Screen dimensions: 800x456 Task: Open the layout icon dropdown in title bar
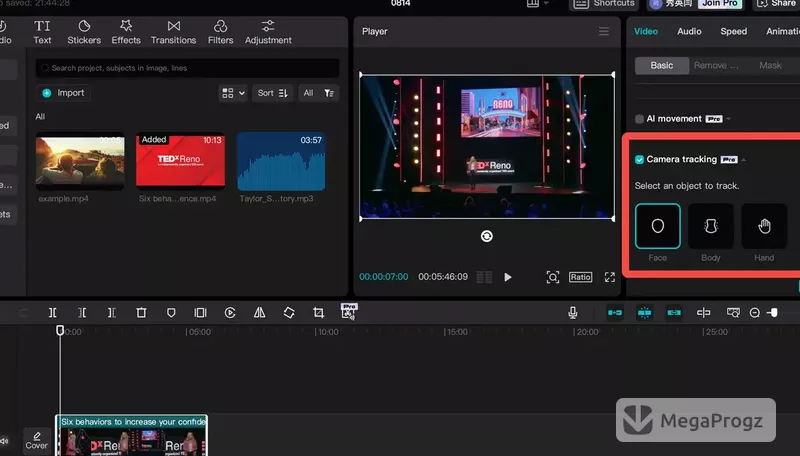coord(538,4)
